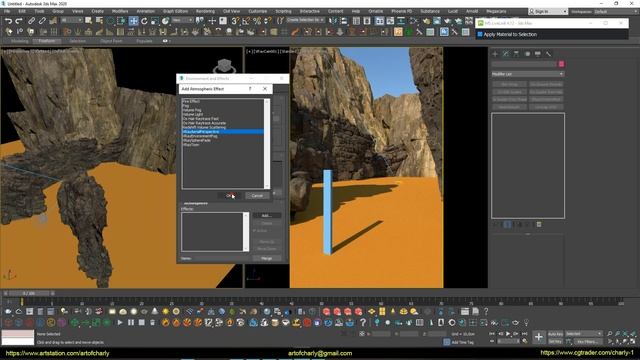This screenshot has width=640, height=360.
Task: Open the reference coordinate system View dropdown
Action: click(182, 20)
